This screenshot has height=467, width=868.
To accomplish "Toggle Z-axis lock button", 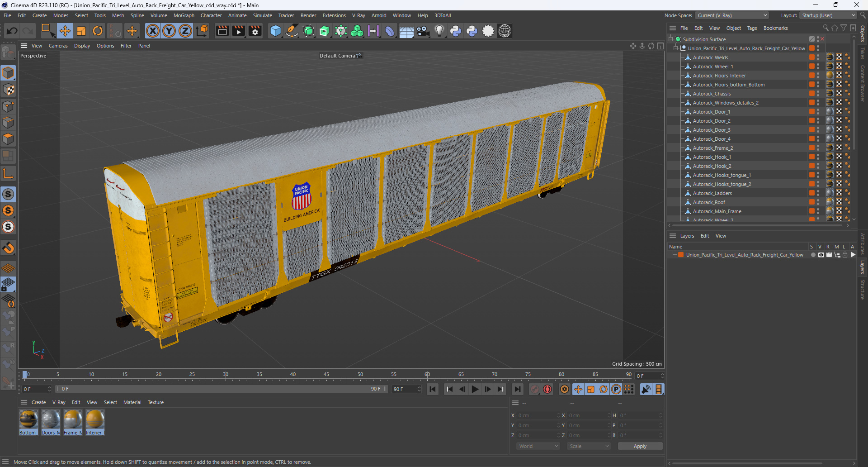I will (x=185, y=31).
